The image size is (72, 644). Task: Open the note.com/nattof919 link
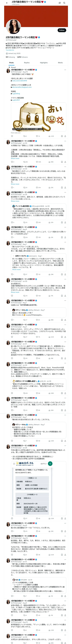[x=19, y=81]
